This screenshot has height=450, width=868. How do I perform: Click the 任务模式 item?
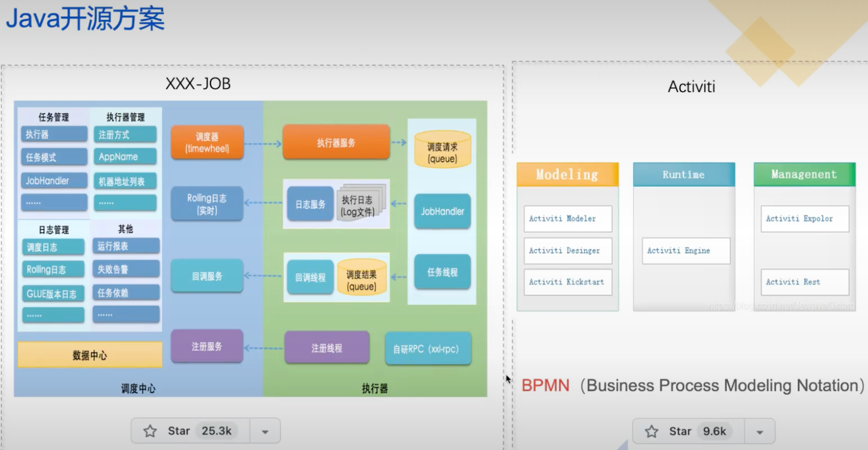(x=54, y=157)
